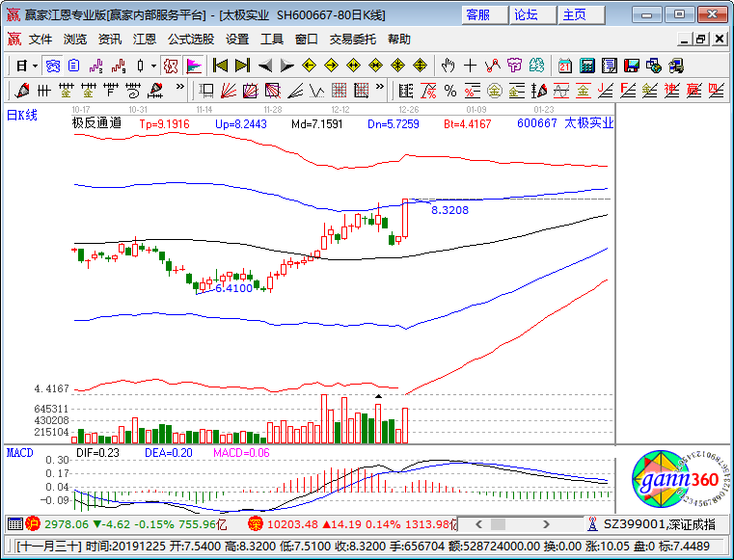This screenshot has width=734, height=560.
Task: Click the yellow diamond four-way expand icon
Action: (x=421, y=66)
